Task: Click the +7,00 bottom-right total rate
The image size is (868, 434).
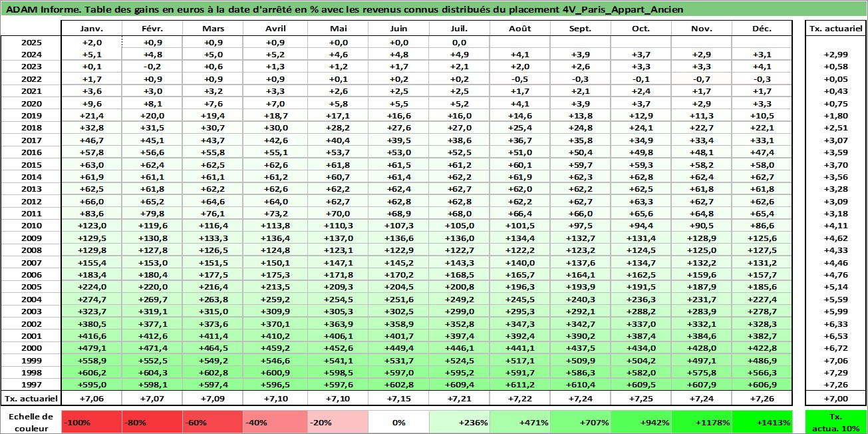Action: tap(836, 398)
